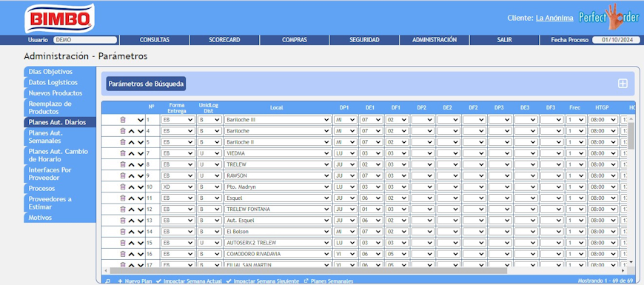Open COMPRAS menu
The width and height of the screenshot is (644, 285).
coord(295,40)
